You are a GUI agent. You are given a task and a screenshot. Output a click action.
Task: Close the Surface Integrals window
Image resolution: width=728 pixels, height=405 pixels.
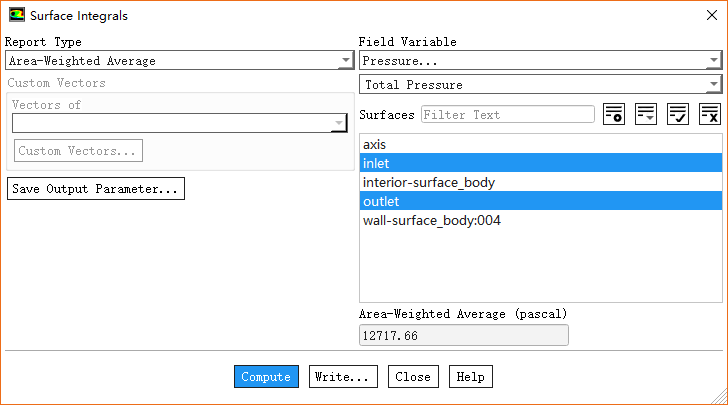click(x=706, y=16)
